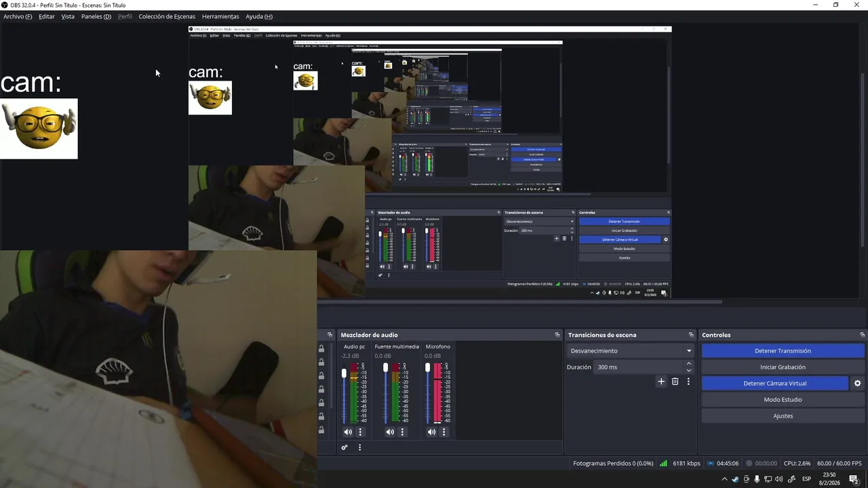868x488 pixels.
Task: Pop out the Controles dock
Action: tap(863, 335)
